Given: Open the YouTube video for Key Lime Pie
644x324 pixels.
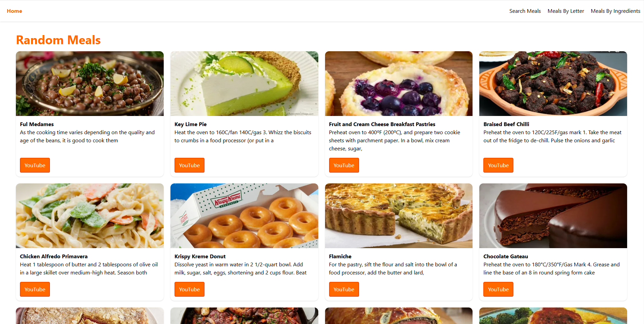Looking at the screenshot, I should pos(189,165).
